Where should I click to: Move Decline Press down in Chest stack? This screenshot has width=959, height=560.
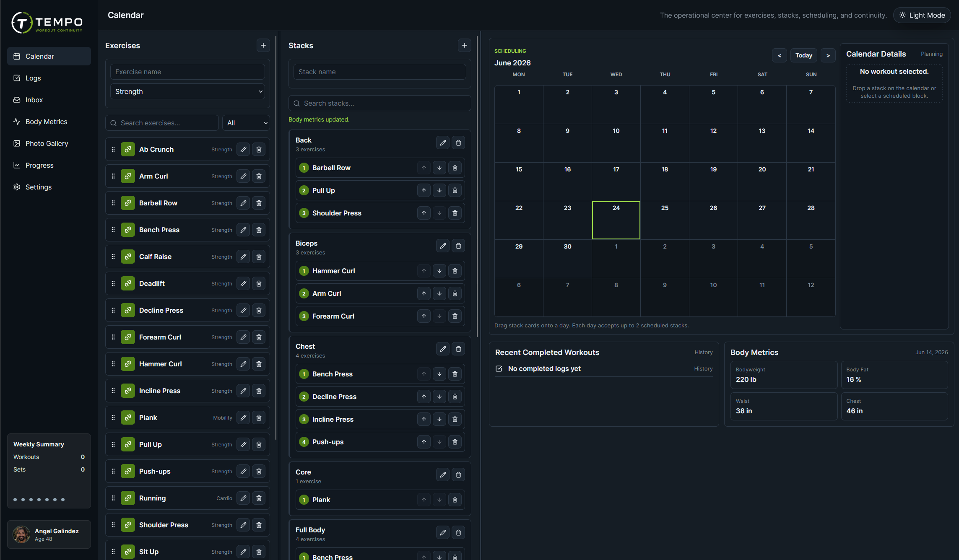tap(439, 397)
